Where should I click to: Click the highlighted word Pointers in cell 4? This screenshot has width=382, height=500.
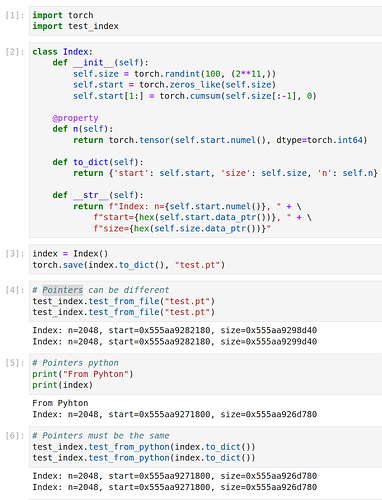(62, 290)
